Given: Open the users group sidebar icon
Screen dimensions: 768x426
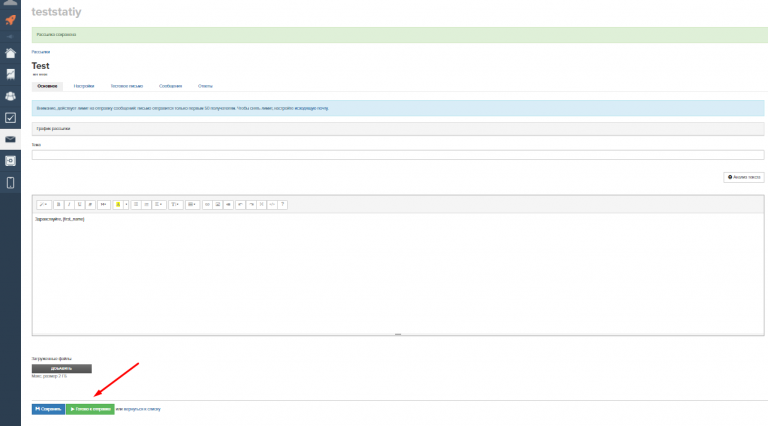Looking at the screenshot, I should click(10, 96).
